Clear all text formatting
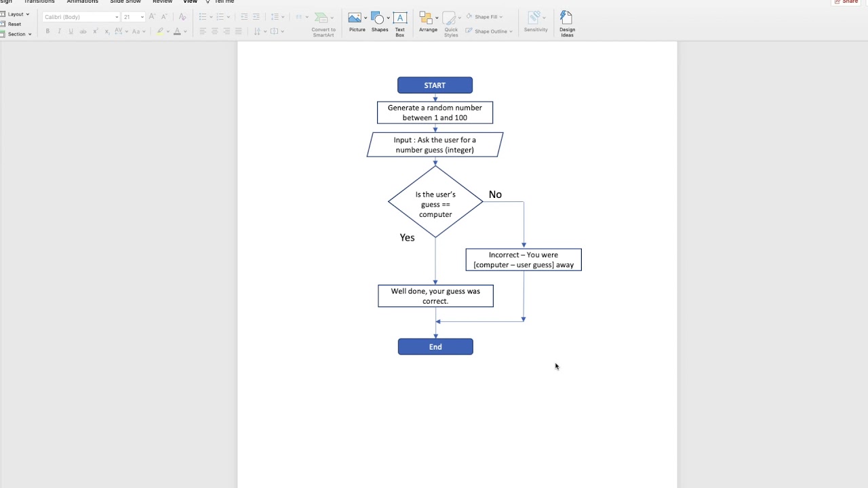Image resolution: width=868 pixels, height=488 pixels. (x=182, y=17)
